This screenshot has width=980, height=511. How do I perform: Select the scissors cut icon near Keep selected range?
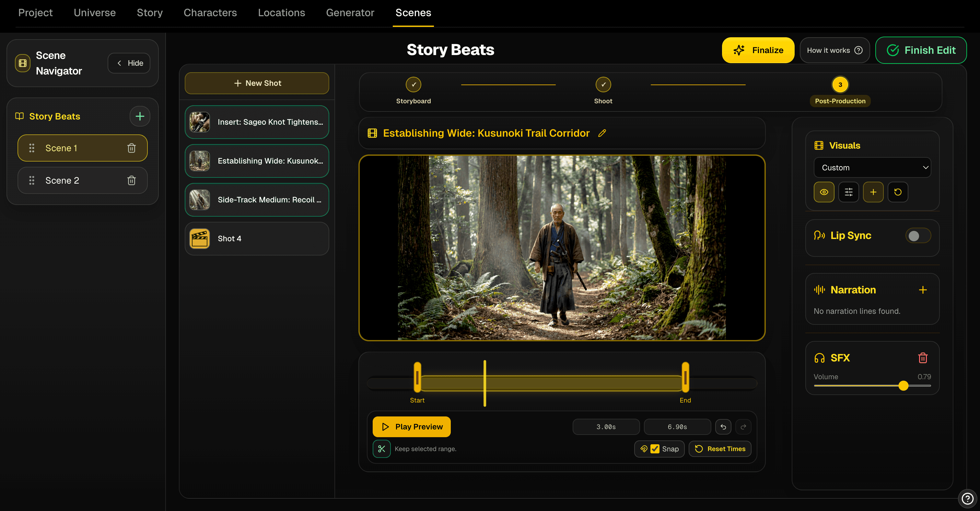[x=381, y=449]
